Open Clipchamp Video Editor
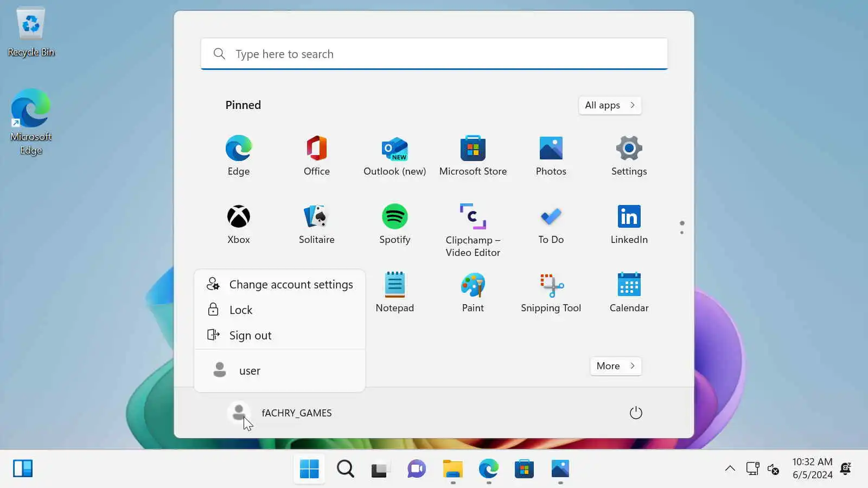Image resolution: width=868 pixels, height=488 pixels. point(473,230)
